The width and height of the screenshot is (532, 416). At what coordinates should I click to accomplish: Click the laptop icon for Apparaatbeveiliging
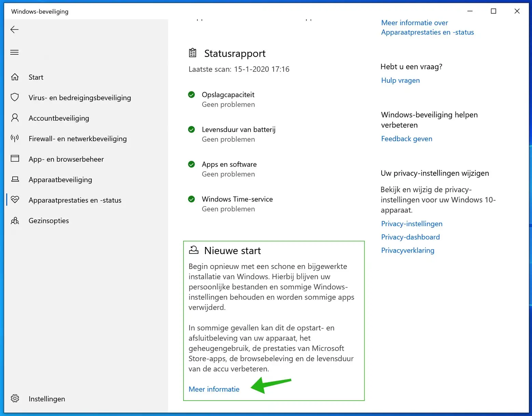tap(15, 179)
